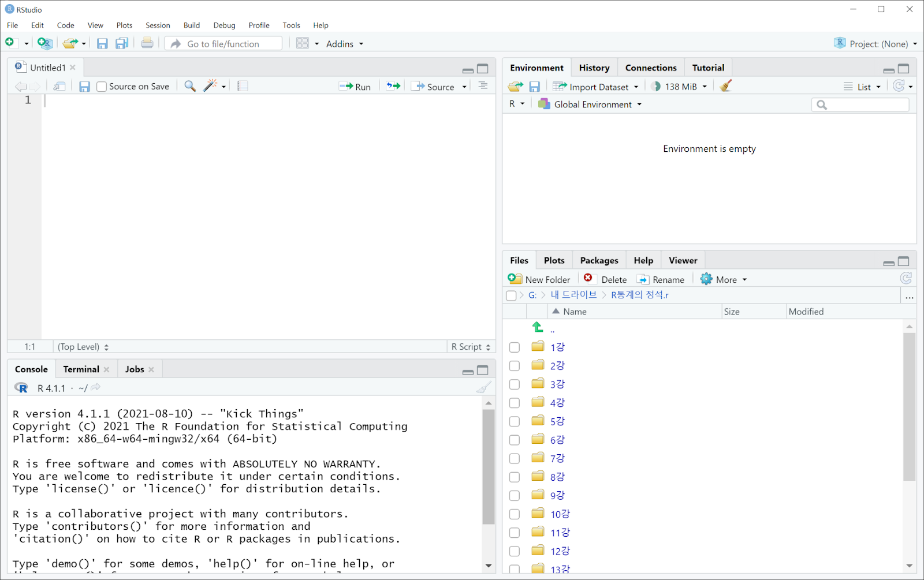Switch to the Packages tab
The height and width of the screenshot is (580, 924).
pos(599,260)
